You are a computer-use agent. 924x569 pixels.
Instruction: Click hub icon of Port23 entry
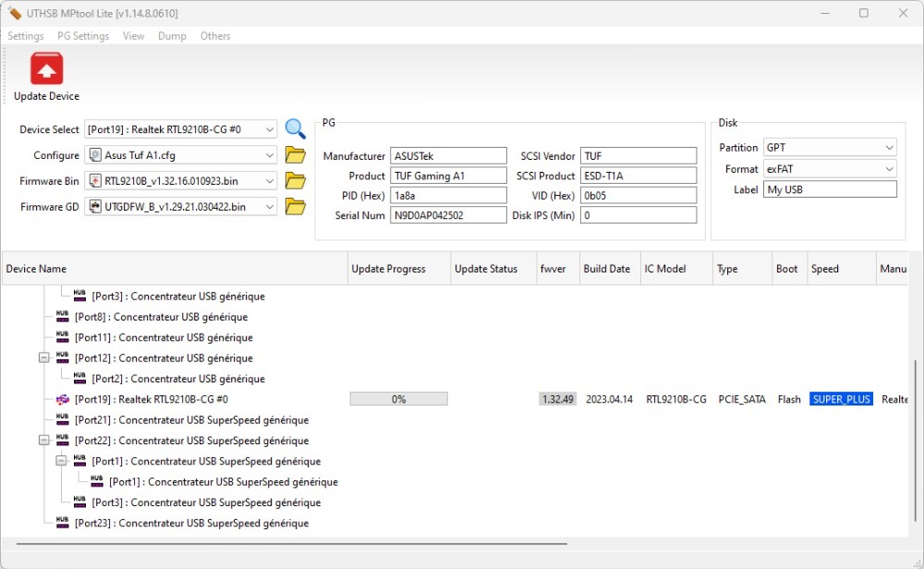62,523
